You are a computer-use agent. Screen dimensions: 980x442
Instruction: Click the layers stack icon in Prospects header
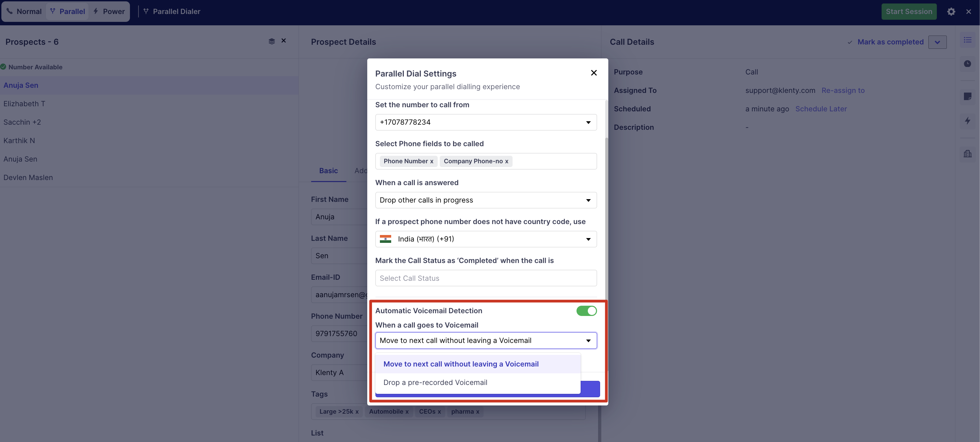click(x=271, y=41)
